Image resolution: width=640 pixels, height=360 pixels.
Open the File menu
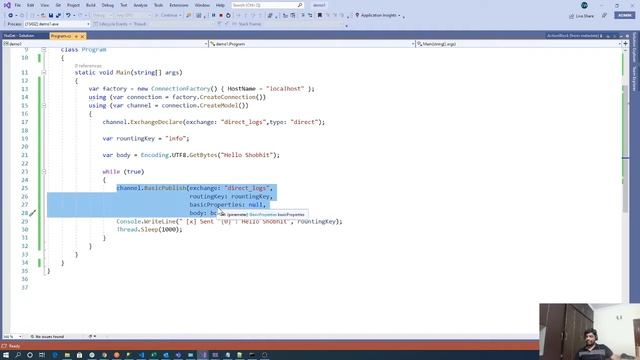click(x=18, y=5)
